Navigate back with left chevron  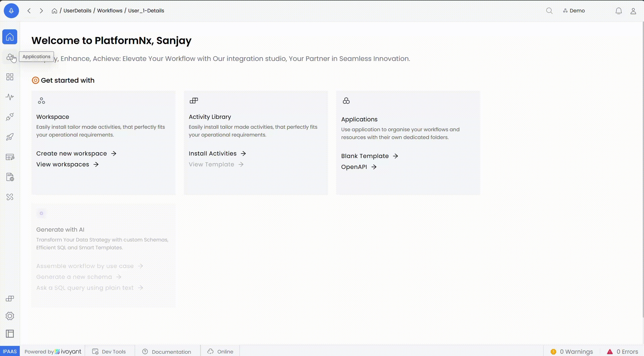point(29,11)
